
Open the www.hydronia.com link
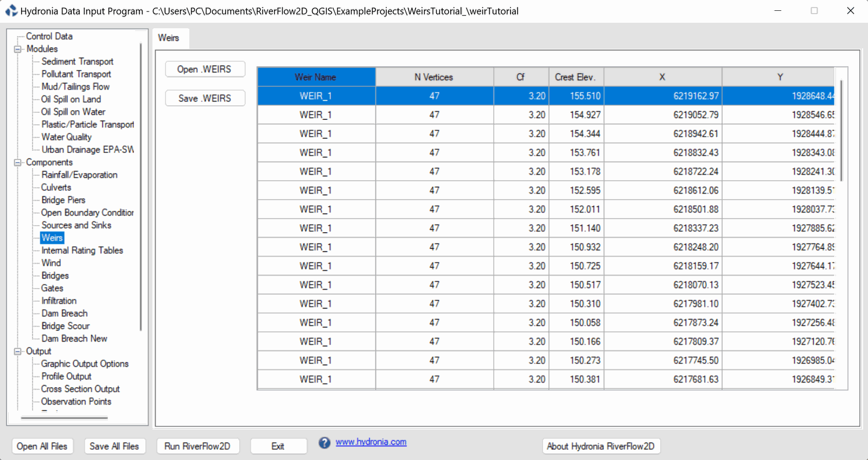pos(371,442)
